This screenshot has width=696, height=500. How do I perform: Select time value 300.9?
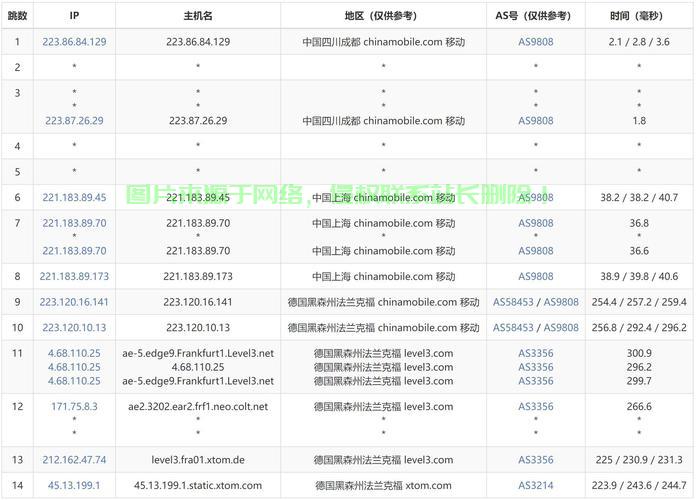[639, 353]
